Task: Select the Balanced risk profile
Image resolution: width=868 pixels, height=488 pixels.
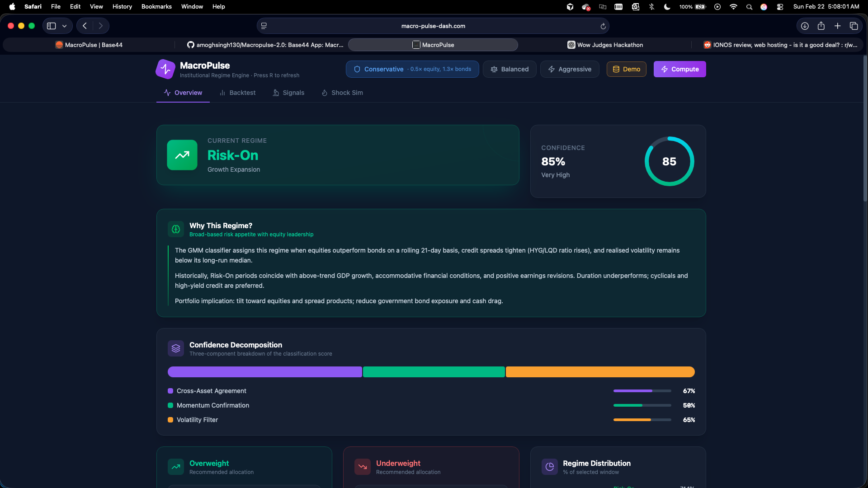Action: coord(509,69)
